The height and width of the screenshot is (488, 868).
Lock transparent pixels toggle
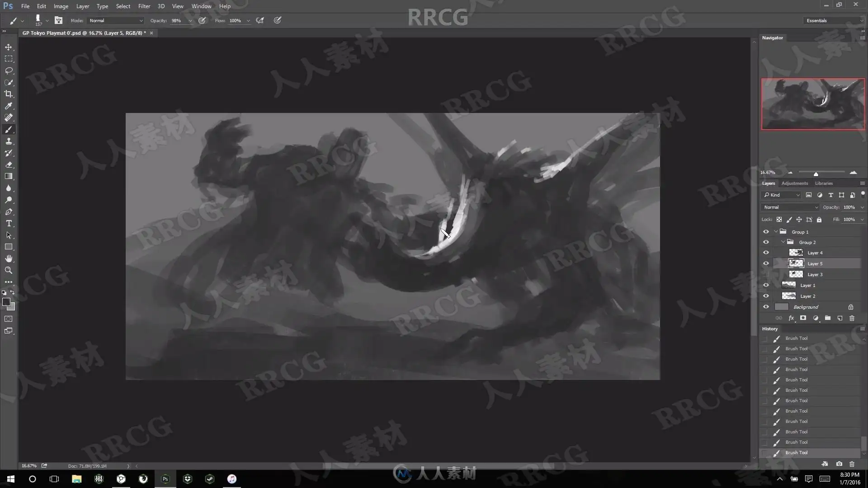click(779, 220)
